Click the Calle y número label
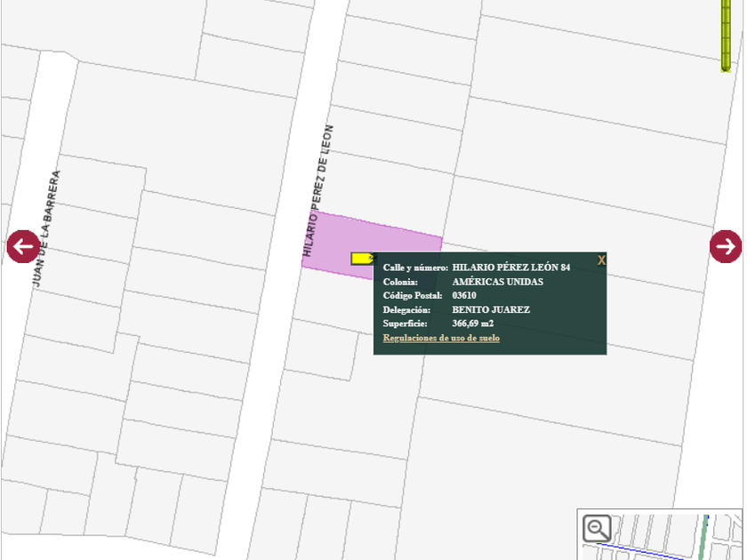 415,268
